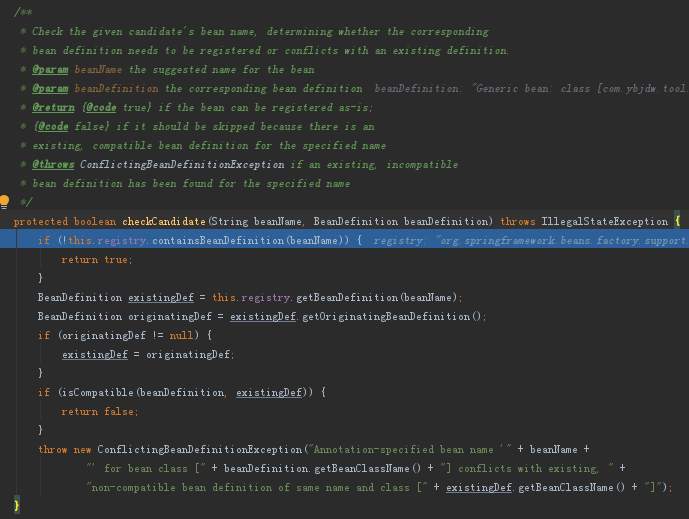689x519 pixels.
Task: Click the yellow intention lightbulb icon
Action: click(x=4, y=201)
